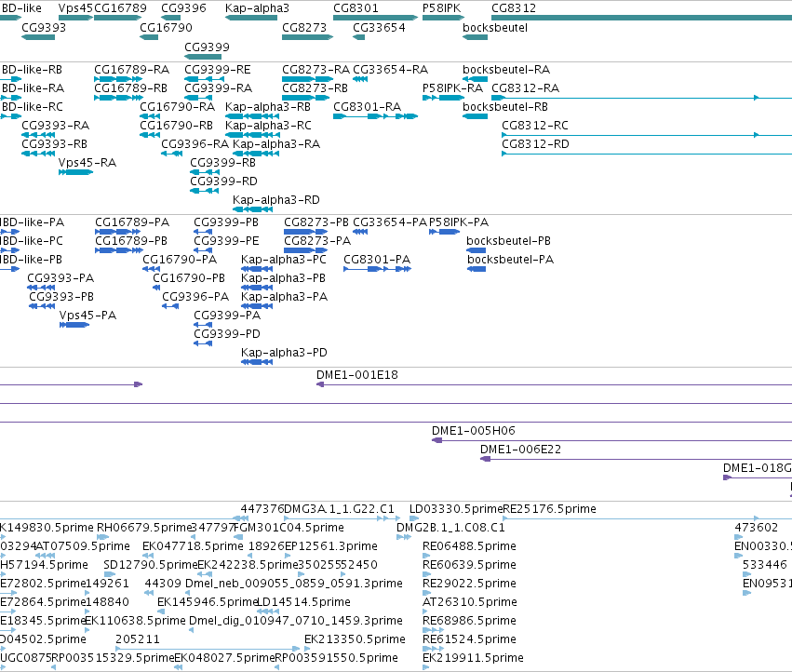Viewport: 792px width, 672px height.
Task: Click the CG16790 gene label
Action: (x=167, y=27)
